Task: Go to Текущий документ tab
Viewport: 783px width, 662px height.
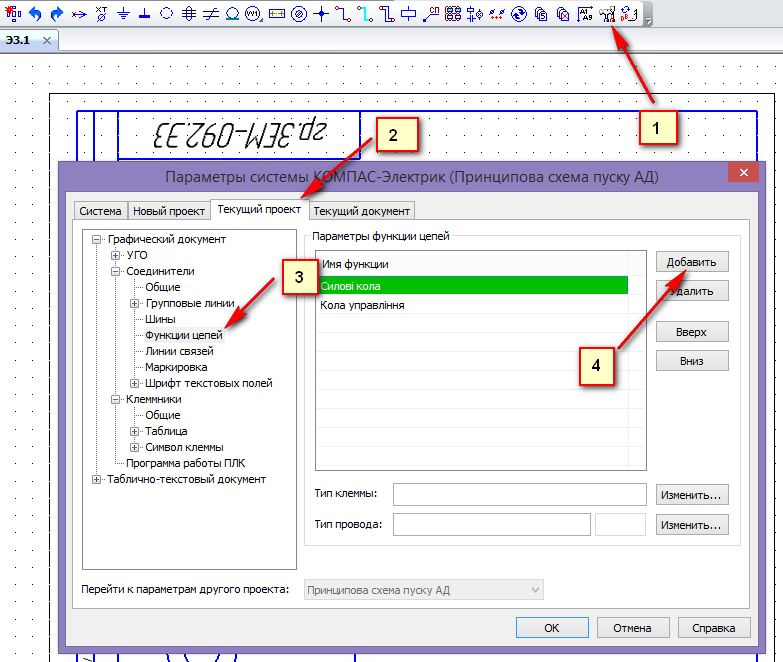Action: tap(362, 211)
